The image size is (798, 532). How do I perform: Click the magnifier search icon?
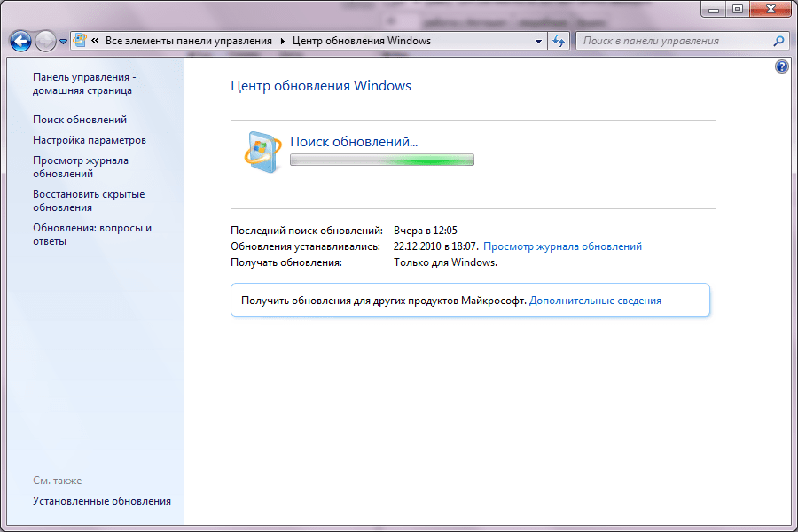(778, 42)
